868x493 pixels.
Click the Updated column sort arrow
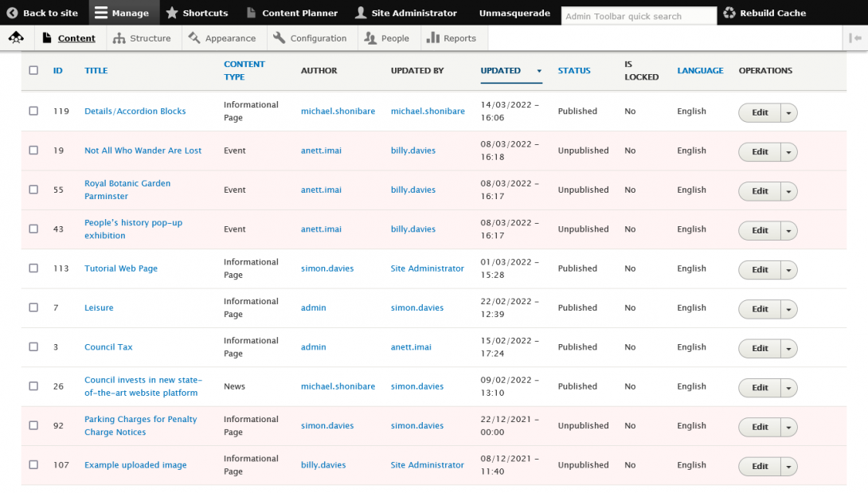539,71
